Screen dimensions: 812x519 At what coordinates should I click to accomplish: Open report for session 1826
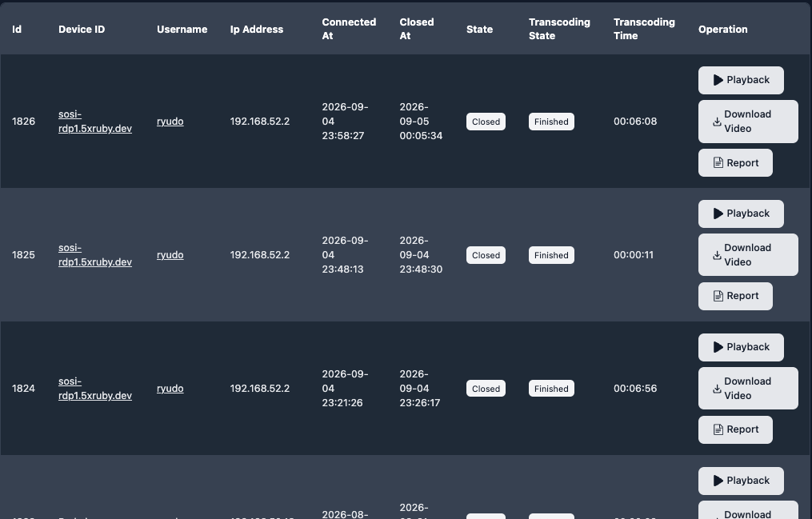(735, 163)
